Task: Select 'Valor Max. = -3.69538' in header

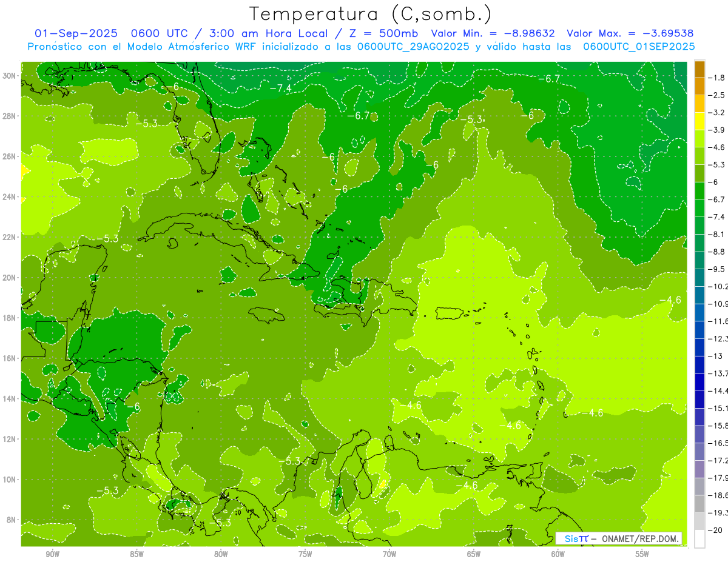Action: click(630, 33)
